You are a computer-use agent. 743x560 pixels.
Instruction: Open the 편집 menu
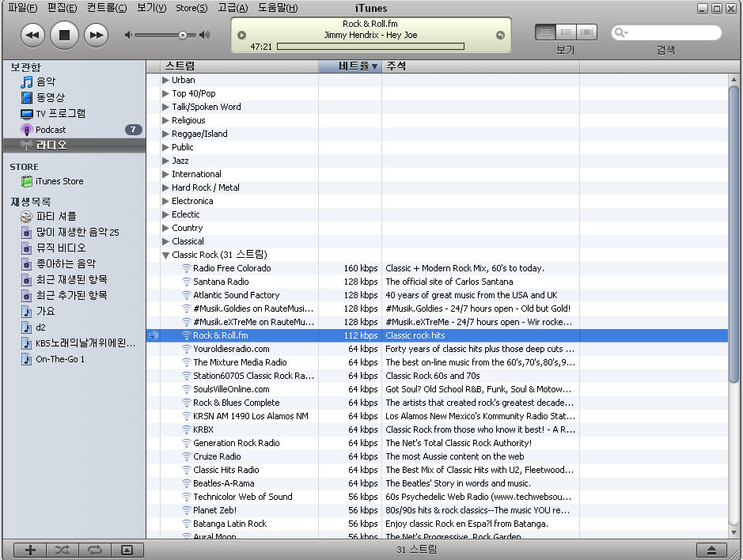click(x=62, y=8)
